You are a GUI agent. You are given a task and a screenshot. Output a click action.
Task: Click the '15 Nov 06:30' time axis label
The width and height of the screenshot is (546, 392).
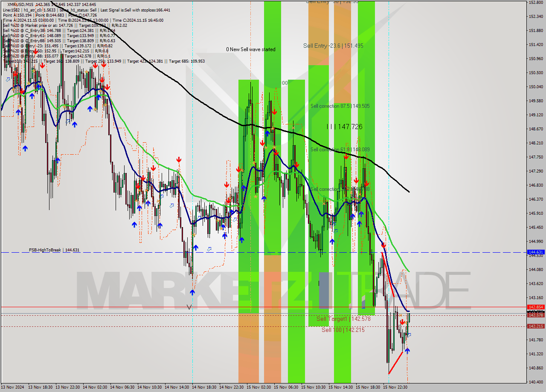tap(286, 388)
